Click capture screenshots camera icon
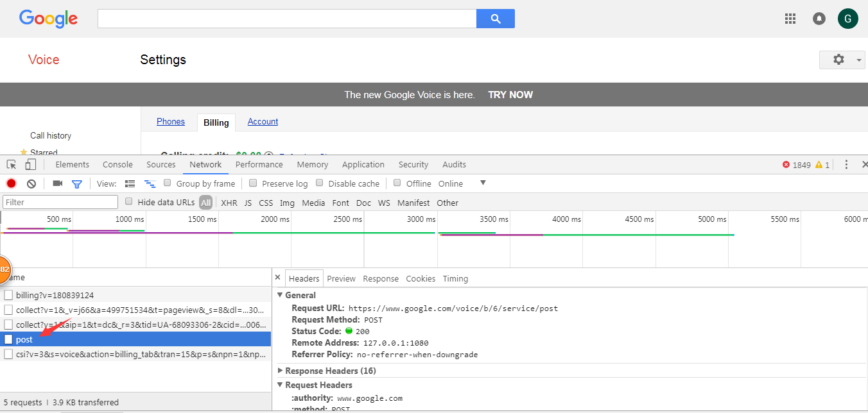Image resolution: width=868 pixels, height=413 pixels. 57,183
